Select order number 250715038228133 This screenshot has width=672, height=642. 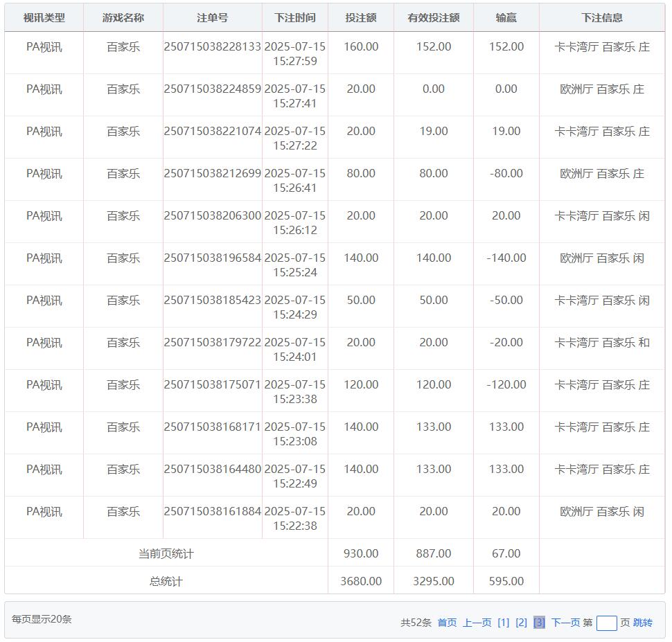pyautogui.click(x=213, y=47)
